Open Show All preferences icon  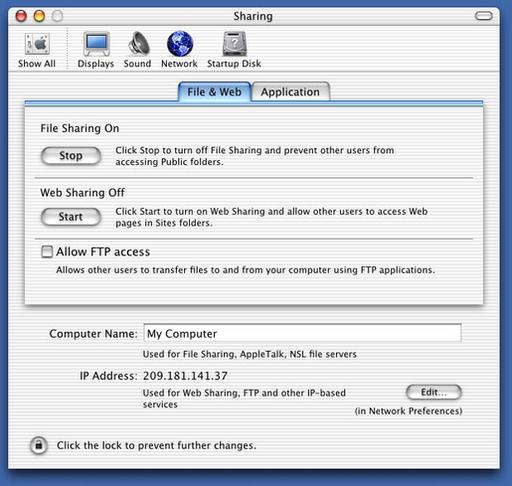pos(37,44)
